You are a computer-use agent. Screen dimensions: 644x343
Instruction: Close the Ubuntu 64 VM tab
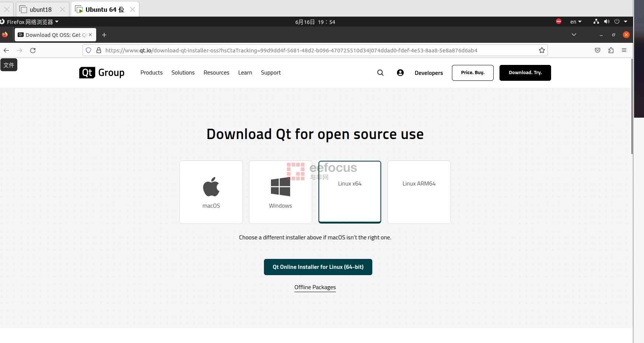(132, 10)
